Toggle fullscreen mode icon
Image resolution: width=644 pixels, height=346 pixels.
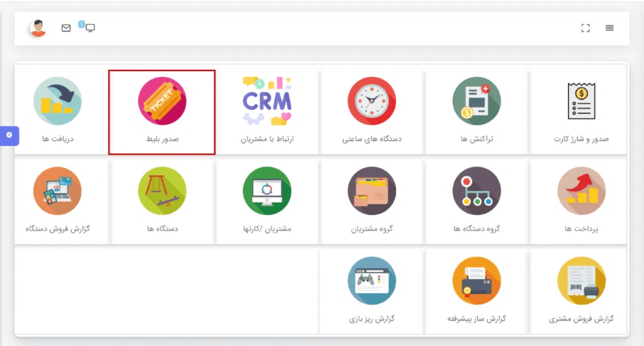pos(586,28)
